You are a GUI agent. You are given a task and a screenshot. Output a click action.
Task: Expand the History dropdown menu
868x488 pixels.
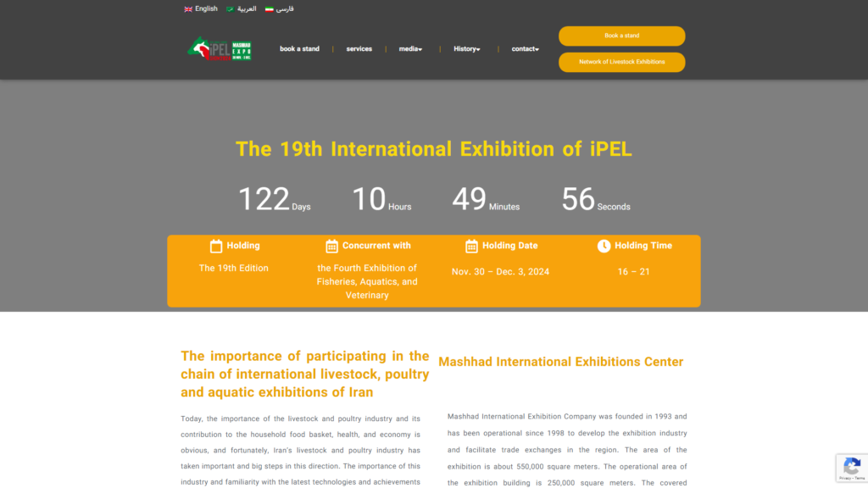coord(467,48)
